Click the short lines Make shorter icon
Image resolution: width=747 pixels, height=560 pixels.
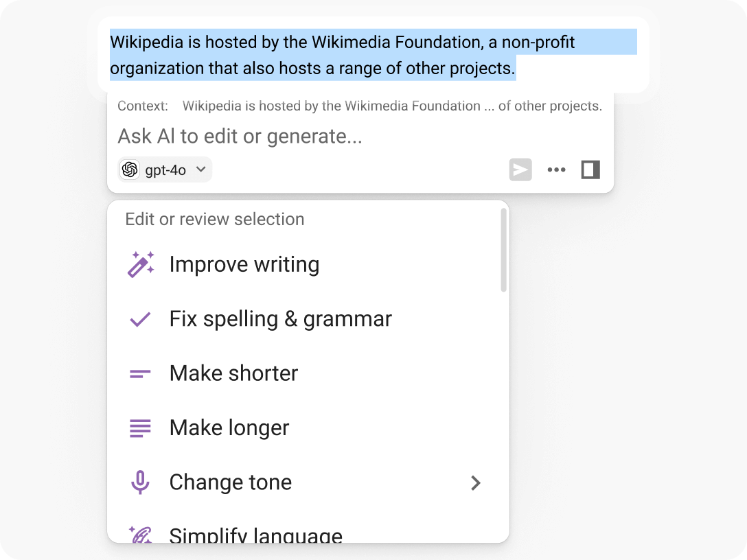tap(140, 374)
